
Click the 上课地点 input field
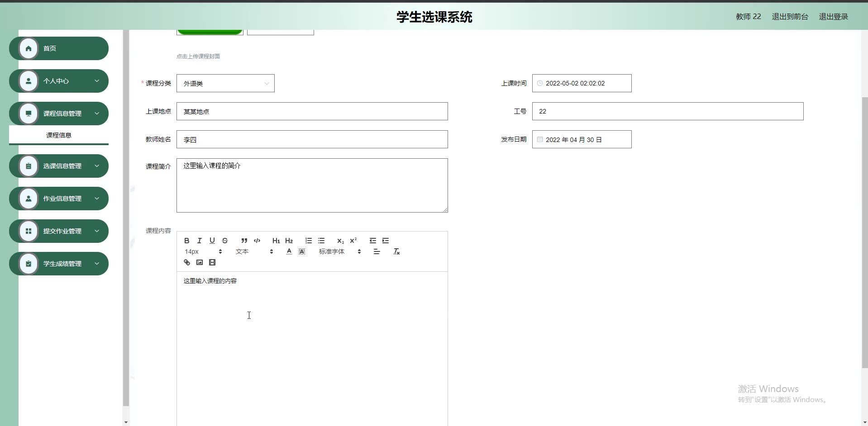(x=312, y=111)
